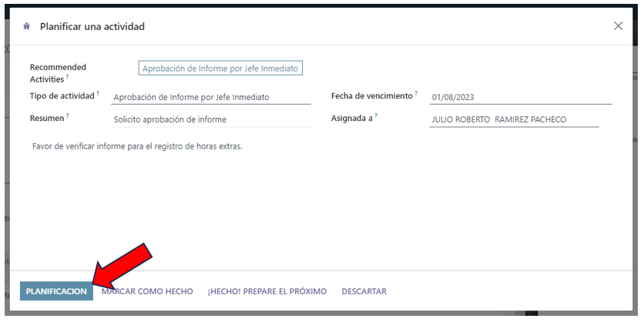Viewport: 644px width, 322px height.
Task: Open the Tipo de actividad dropdown field
Action: (x=210, y=98)
